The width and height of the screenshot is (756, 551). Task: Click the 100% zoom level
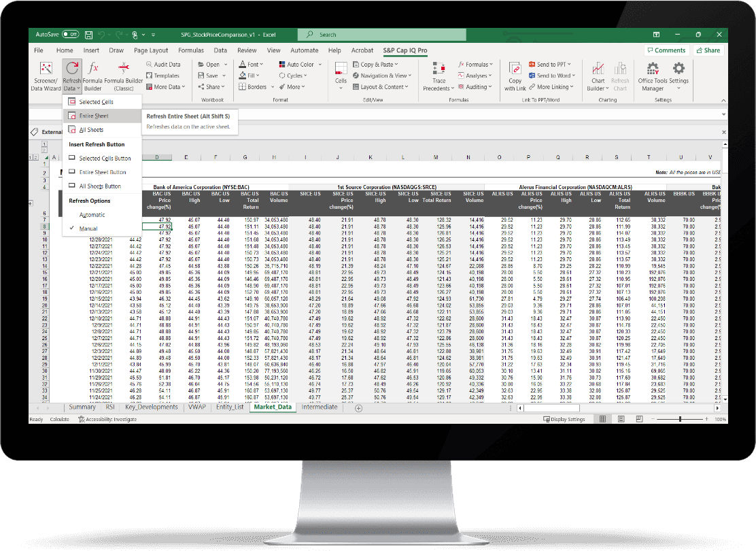tap(720, 419)
